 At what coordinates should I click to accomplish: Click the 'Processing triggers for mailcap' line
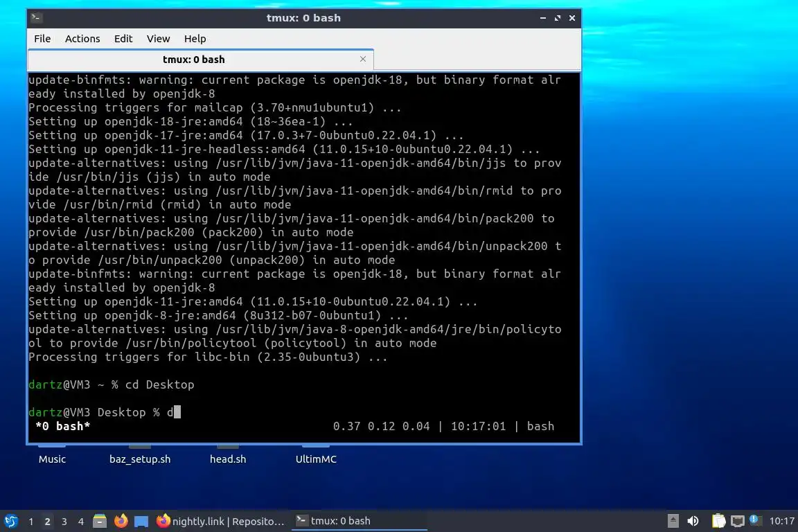215,107
